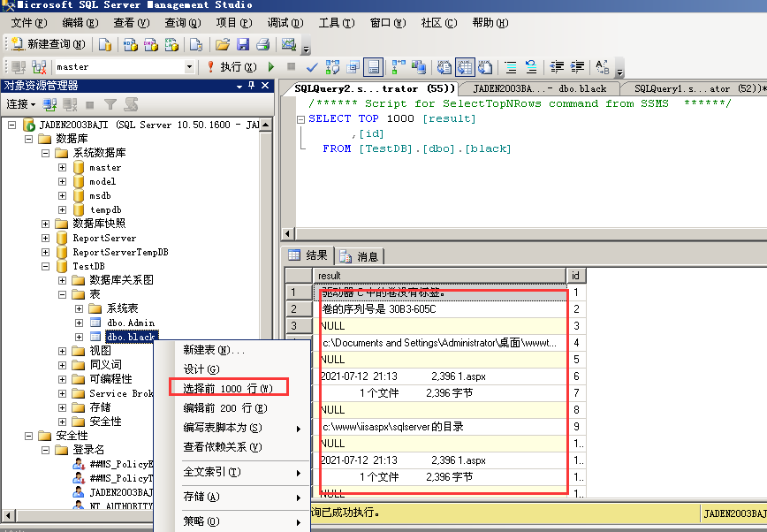Select the id column header in results
Screen dimensions: 767x532
click(x=575, y=276)
